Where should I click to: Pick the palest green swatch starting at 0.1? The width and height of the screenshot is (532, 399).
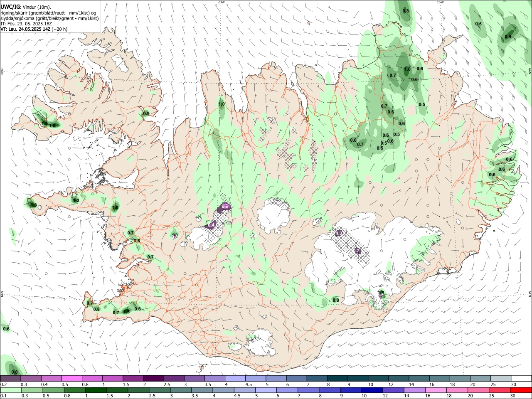click(11, 390)
